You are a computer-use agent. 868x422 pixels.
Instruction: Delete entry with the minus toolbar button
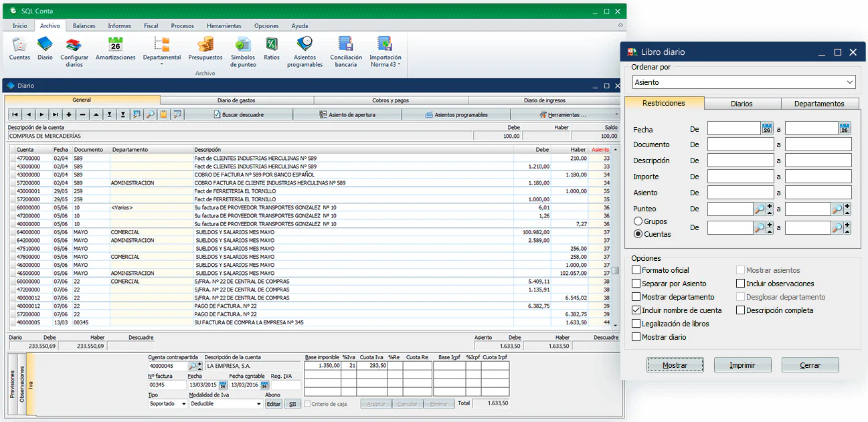[82, 114]
